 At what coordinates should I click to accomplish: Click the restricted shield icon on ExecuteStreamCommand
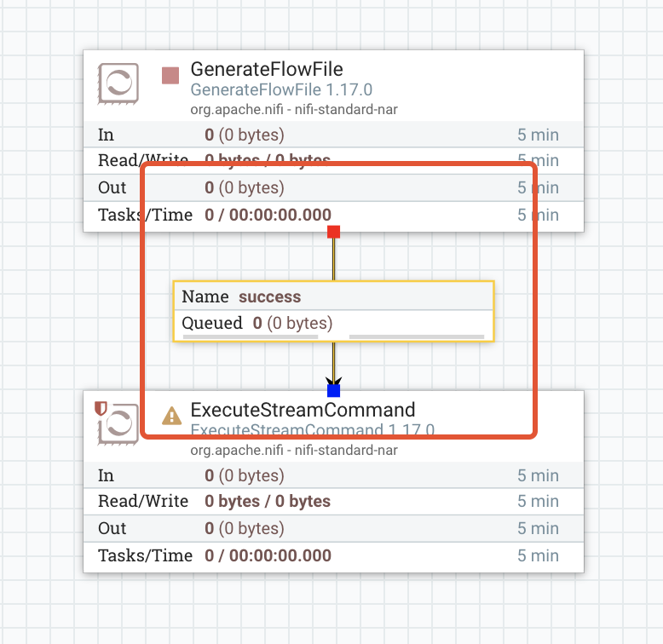click(101, 408)
